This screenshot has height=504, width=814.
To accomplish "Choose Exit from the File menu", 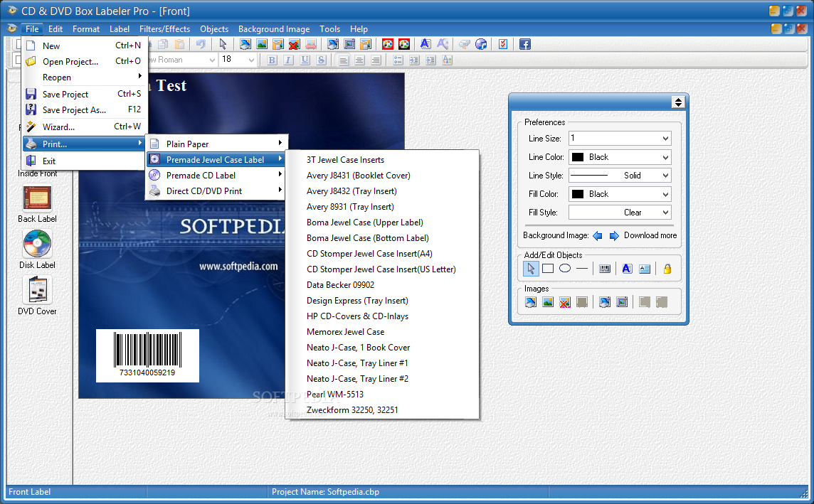I will click(85, 161).
